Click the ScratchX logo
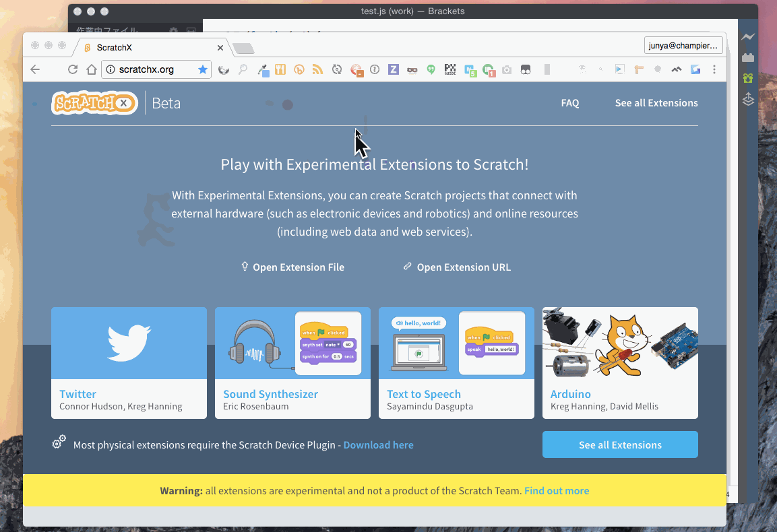This screenshot has height=532, width=777. [x=94, y=103]
